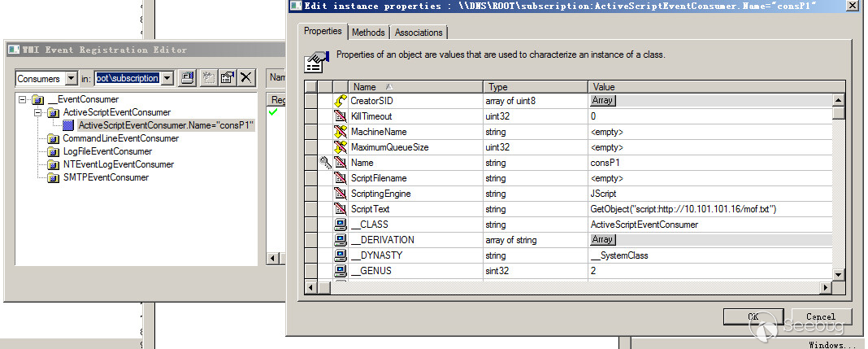Click the delete instance X icon

(246, 77)
